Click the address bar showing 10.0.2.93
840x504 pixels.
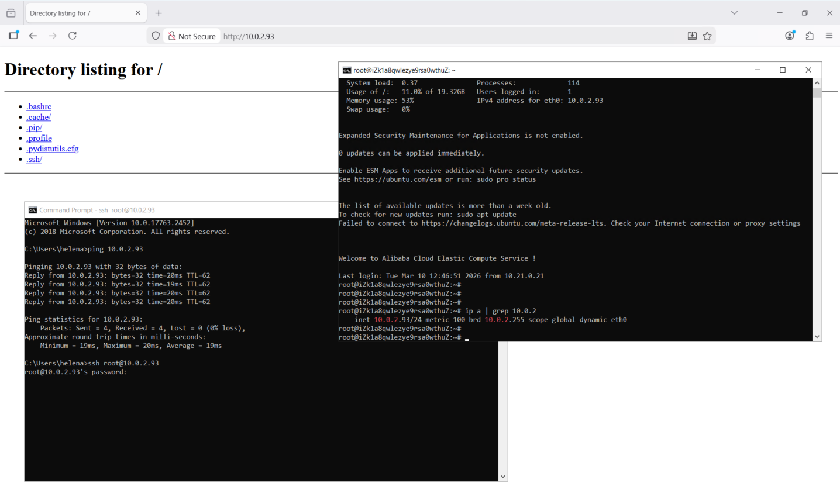click(x=409, y=36)
